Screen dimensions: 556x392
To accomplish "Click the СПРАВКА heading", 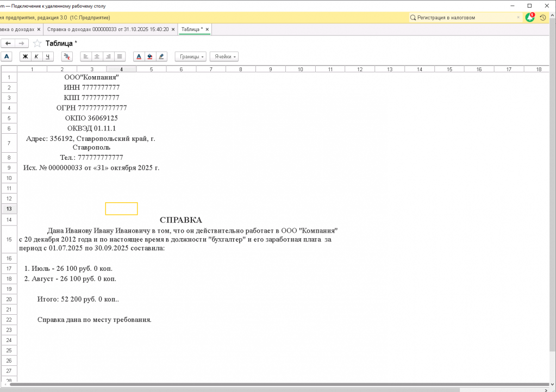I will click(181, 220).
